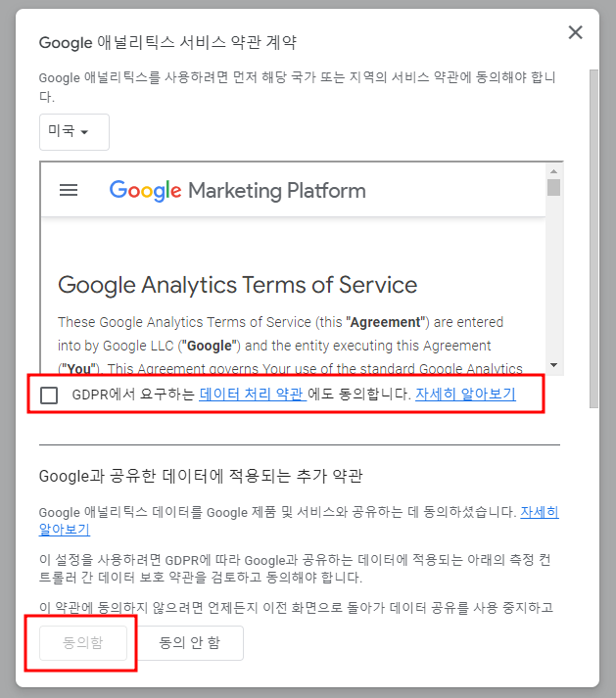616x698 pixels.
Task: Check the GDPR data processing terms checkbox
Action: pyautogui.click(x=49, y=395)
